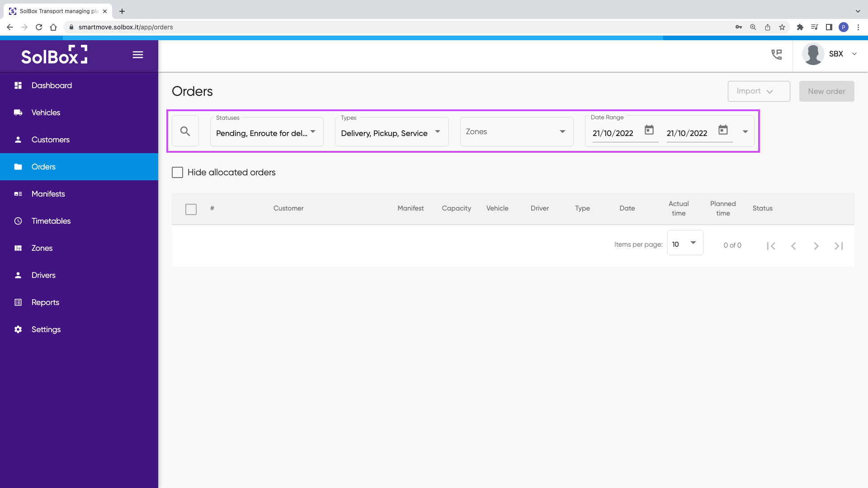Open a new browser tab

click(x=122, y=11)
